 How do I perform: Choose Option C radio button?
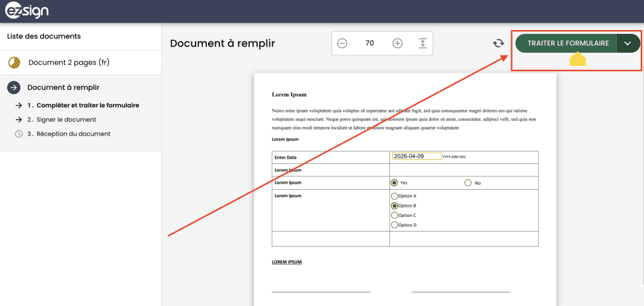(394, 216)
